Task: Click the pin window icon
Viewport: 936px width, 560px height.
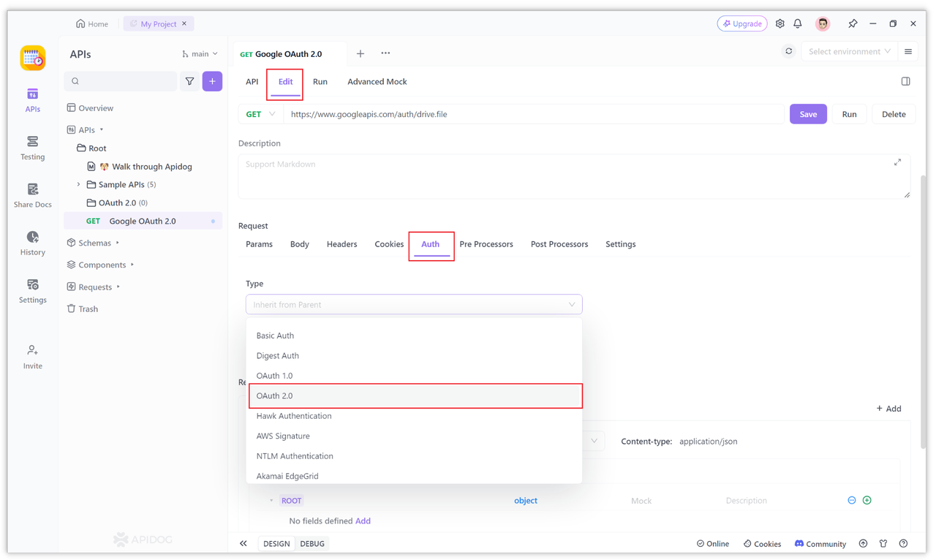Action: point(853,23)
